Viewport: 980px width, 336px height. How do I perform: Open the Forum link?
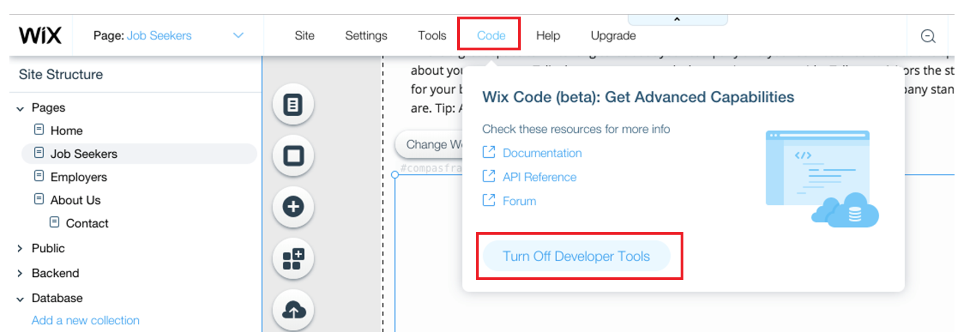(x=519, y=201)
